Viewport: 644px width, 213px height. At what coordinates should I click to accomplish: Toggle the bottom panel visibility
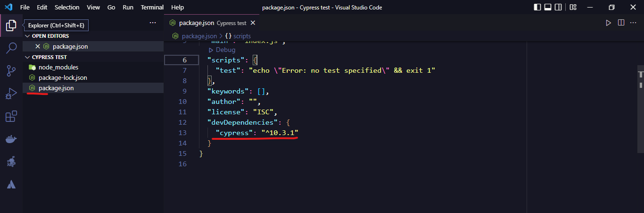click(x=548, y=8)
